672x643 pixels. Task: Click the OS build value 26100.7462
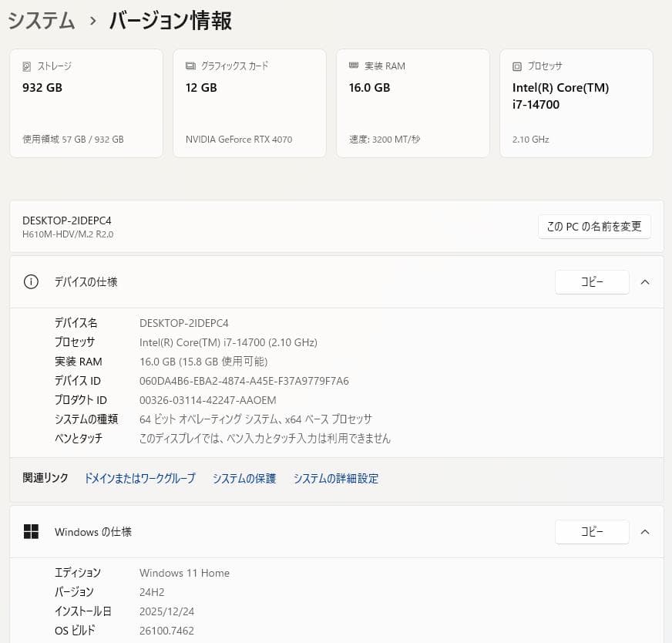[166, 631]
